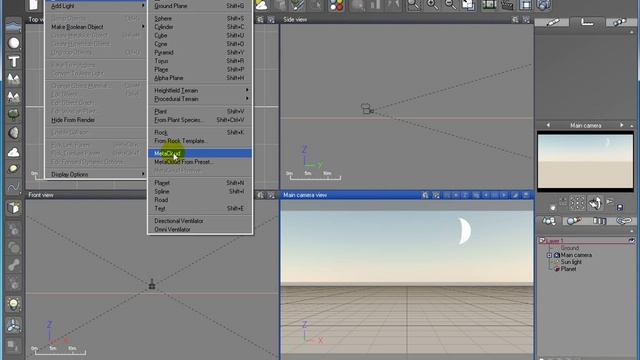Click the plain magnifier zoom icon
The width and height of the screenshot is (640, 360).
click(x=414, y=5)
